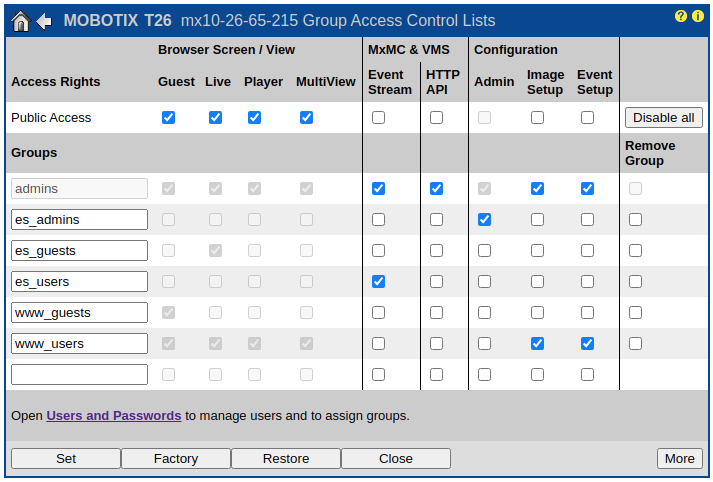Mark es_guests group for removal
The image size is (713, 482).
pyautogui.click(x=636, y=251)
